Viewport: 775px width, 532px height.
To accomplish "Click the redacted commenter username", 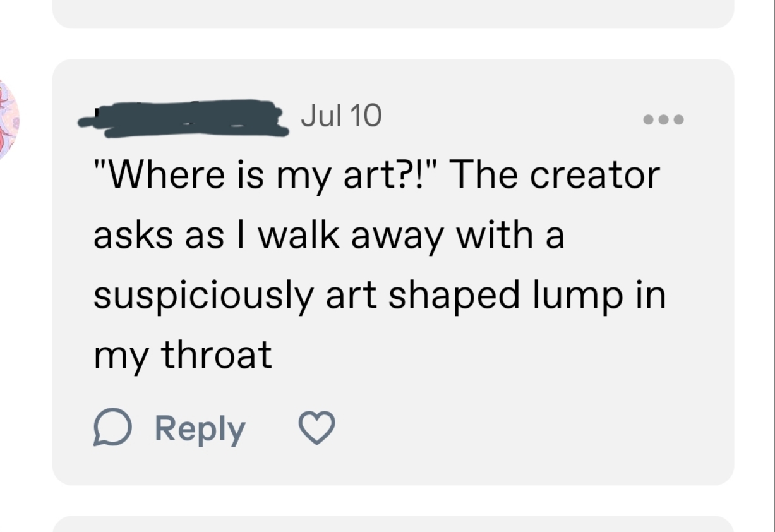I will [183, 119].
